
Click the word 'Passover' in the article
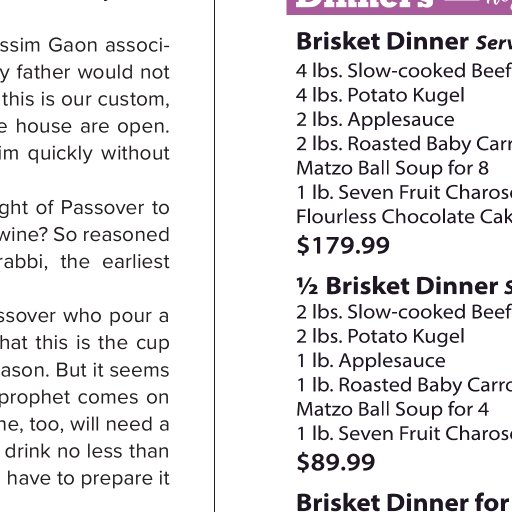tap(102, 208)
